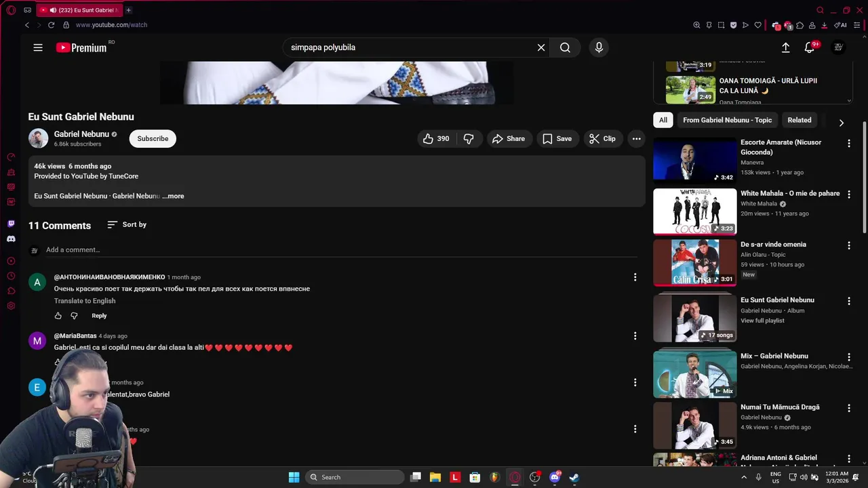Image resolution: width=868 pixels, height=488 pixels.
Task: Create a Clip of the video
Action: tap(602, 138)
